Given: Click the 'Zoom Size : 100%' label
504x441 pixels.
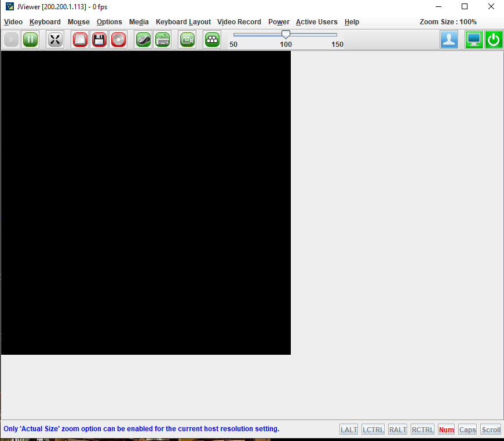Looking at the screenshot, I should coord(448,22).
